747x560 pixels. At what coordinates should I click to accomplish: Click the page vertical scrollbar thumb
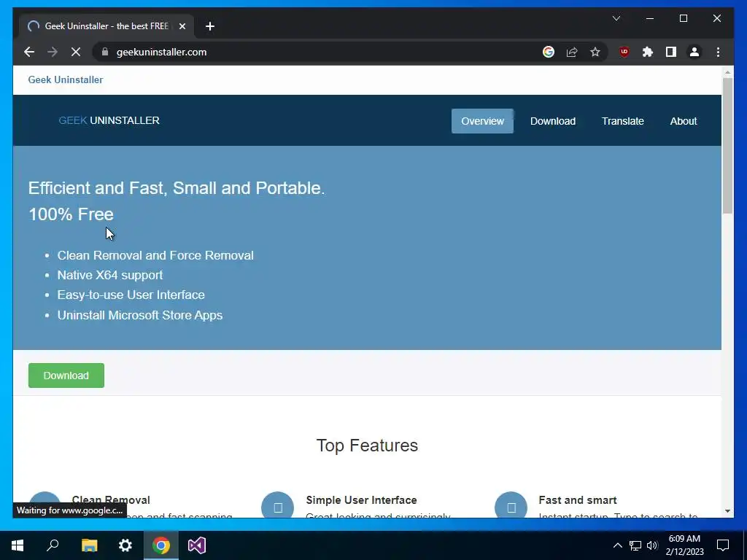click(x=727, y=146)
